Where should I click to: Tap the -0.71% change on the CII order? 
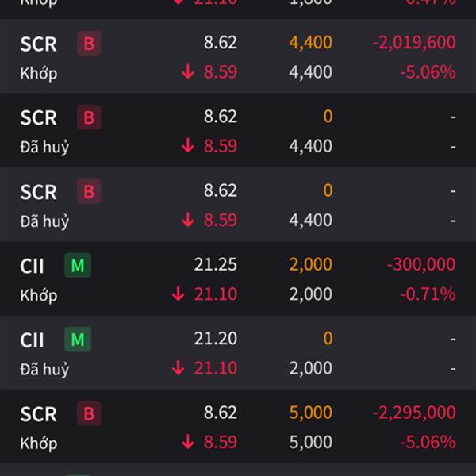[x=428, y=294]
